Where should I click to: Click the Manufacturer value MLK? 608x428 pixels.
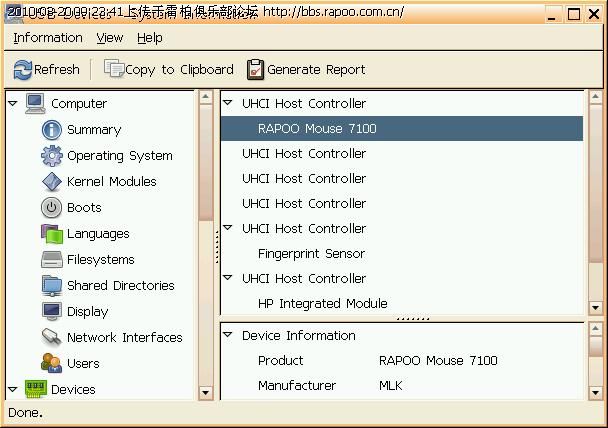390,386
